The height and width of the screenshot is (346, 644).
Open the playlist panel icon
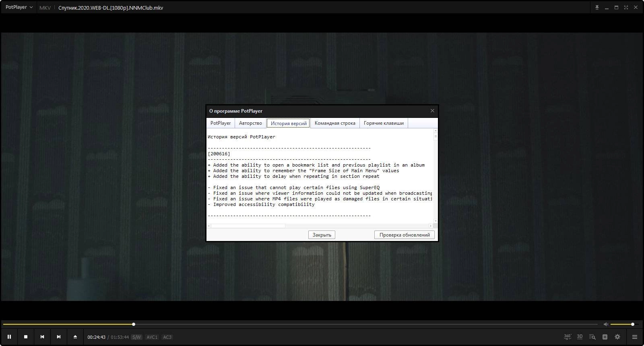(605, 337)
